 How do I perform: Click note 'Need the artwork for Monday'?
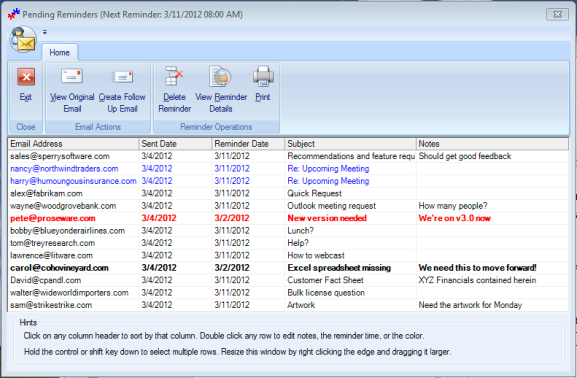click(470, 305)
